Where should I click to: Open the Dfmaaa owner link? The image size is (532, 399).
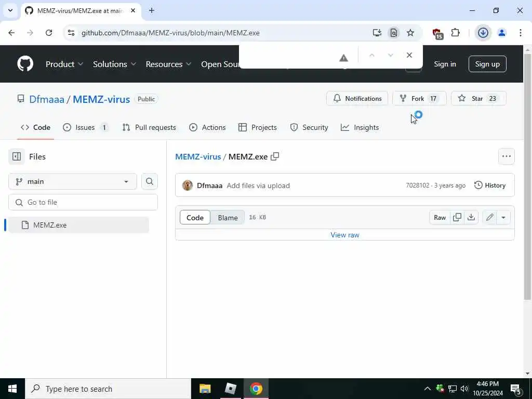tap(47, 99)
